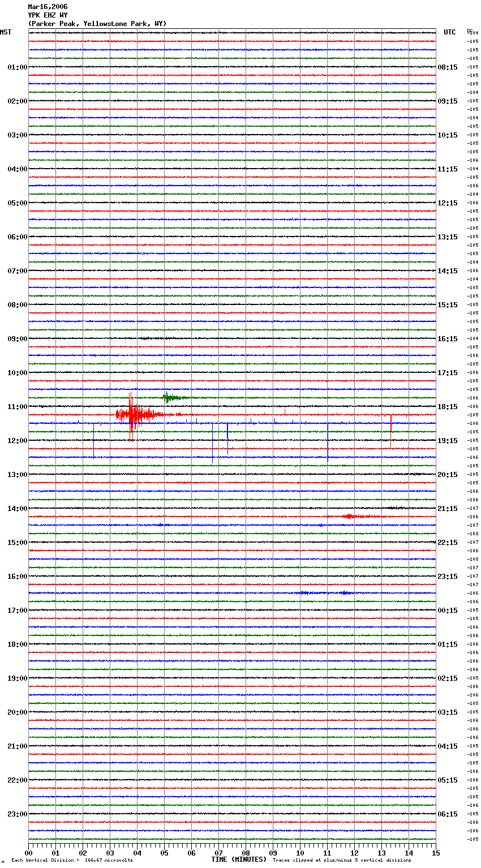Click the 10:15 UTC time label
The height and width of the screenshot is (868, 481).
(448, 135)
